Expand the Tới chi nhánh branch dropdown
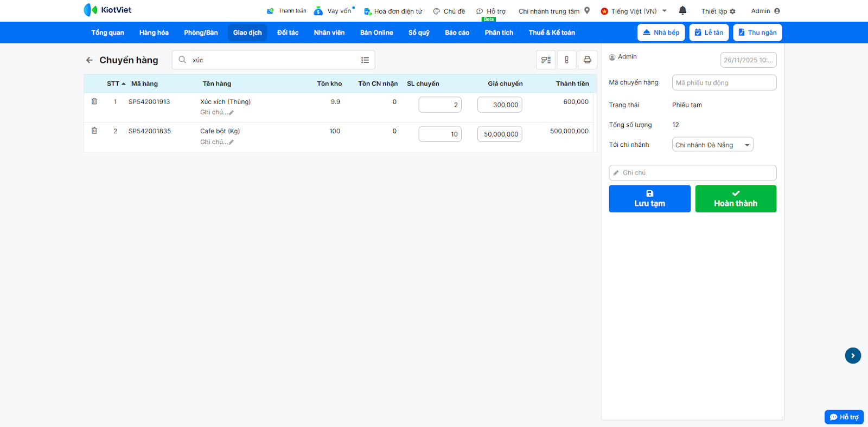Image resolution: width=868 pixels, height=427 pixels. pyautogui.click(x=712, y=145)
